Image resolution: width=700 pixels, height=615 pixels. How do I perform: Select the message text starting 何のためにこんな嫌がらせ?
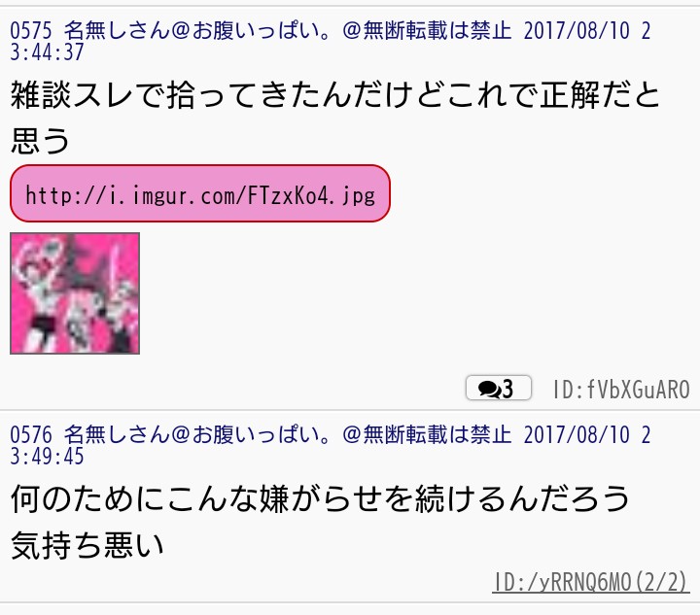(320, 522)
